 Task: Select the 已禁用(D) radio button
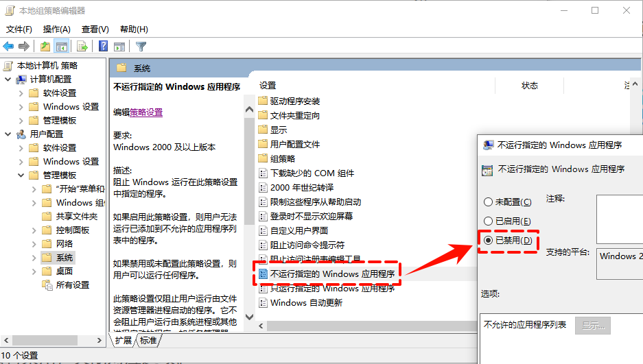click(x=488, y=241)
